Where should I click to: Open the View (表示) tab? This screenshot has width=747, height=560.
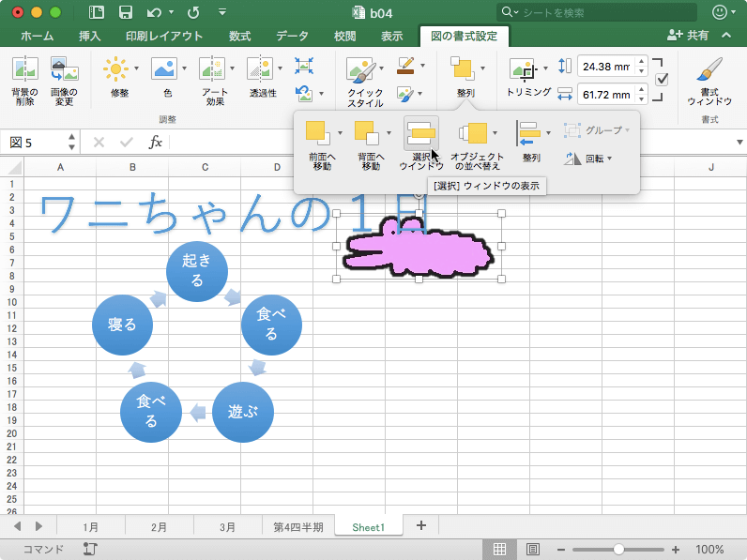[391, 36]
